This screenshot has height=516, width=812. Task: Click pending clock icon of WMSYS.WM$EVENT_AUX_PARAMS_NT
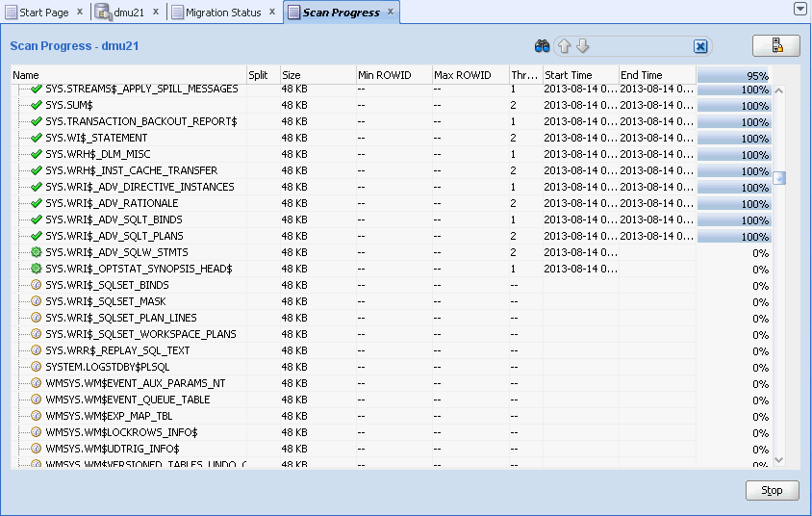pos(36,383)
